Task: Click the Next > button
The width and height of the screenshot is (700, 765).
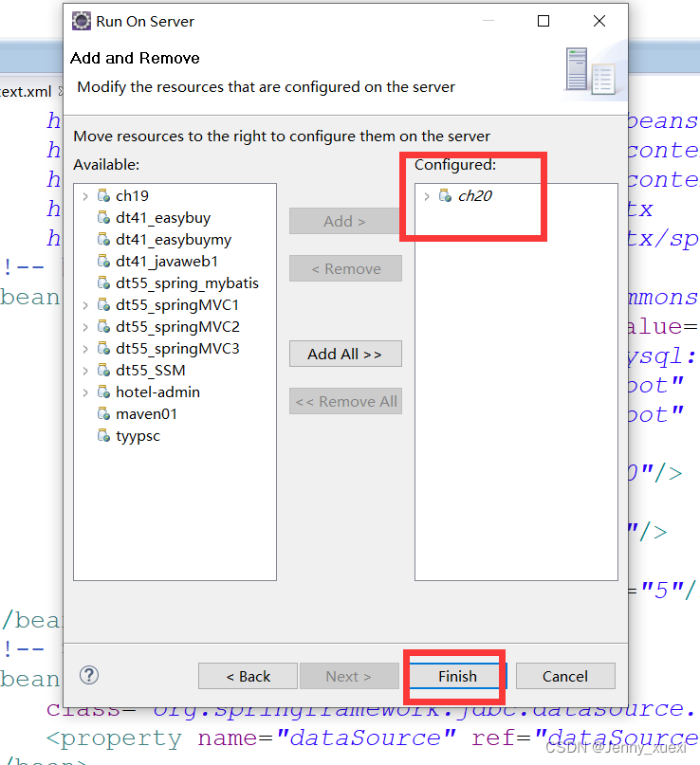Action: [x=349, y=676]
